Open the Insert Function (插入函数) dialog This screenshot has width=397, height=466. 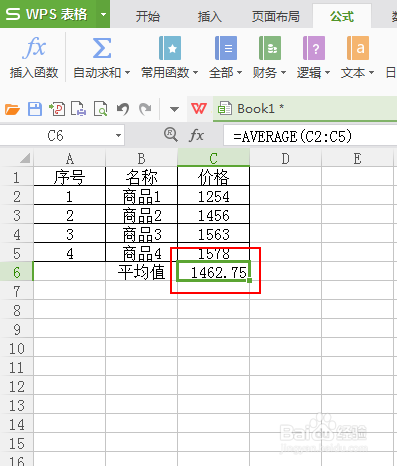pyautogui.click(x=34, y=57)
